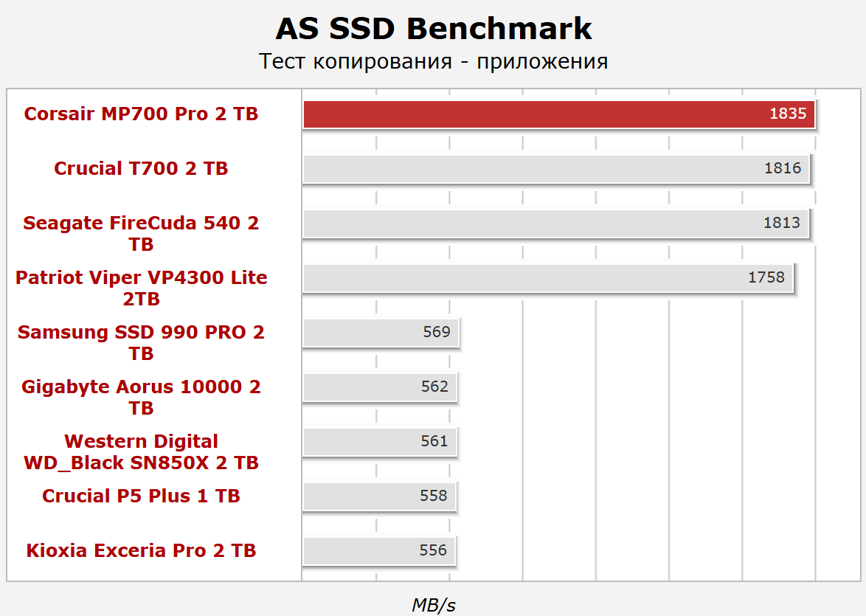The width and height of the screenshot is (866, 616).
Task: Click the Samsung SSD 990 PRO 2 TB label
Action: point(141,342)
